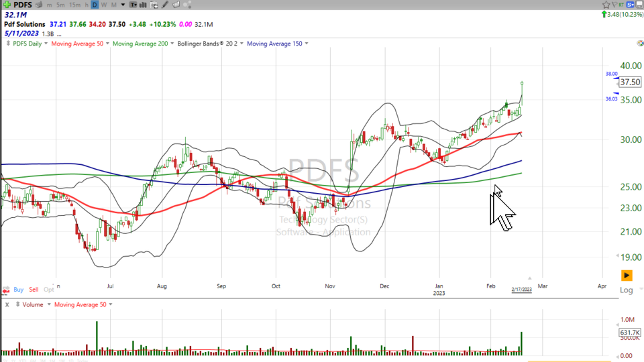The width and height of the screenshot is (644, 362).
Task: Click the orange play arrow button
Action: click(x=627, y=275)
